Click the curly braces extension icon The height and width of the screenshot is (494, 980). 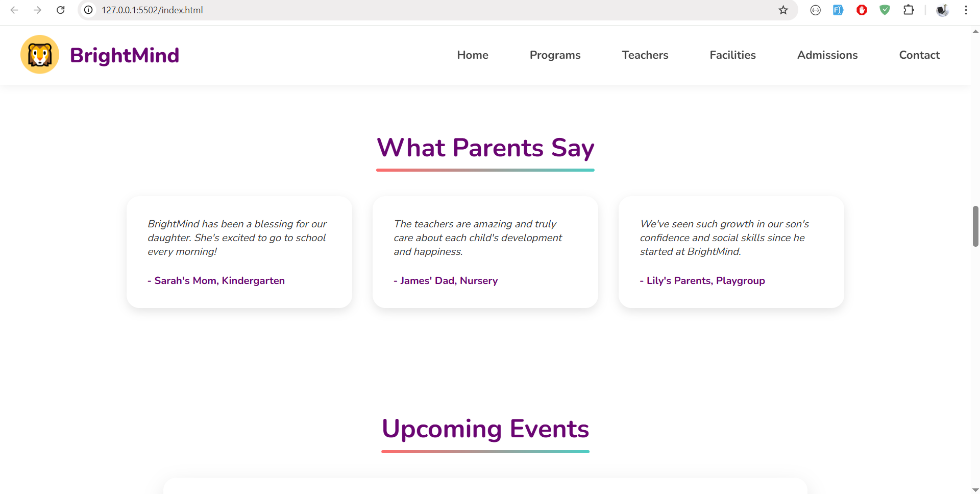(815, 10)
